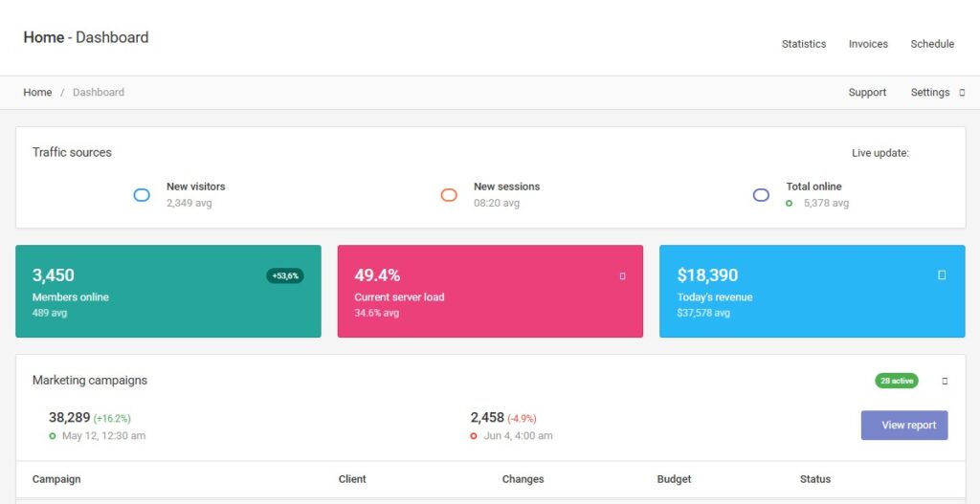This screenshot has height=504, width=980.
Task: Go to the Schedule page
Action: click(932, 44)
